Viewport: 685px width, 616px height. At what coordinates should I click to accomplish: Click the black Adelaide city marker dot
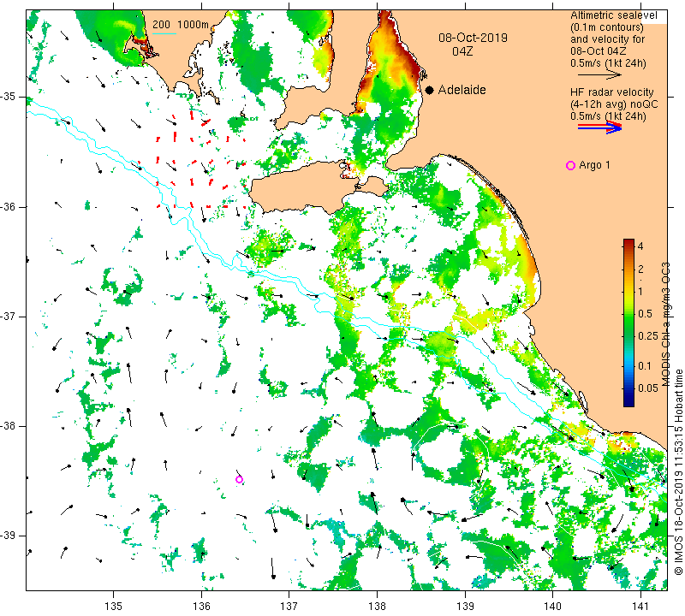coord(430,90)
